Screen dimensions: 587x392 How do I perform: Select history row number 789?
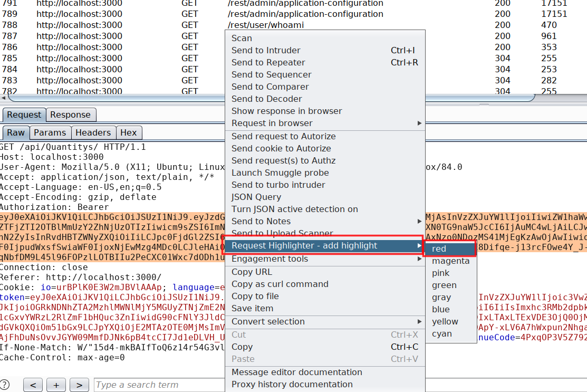click(293, 14)
